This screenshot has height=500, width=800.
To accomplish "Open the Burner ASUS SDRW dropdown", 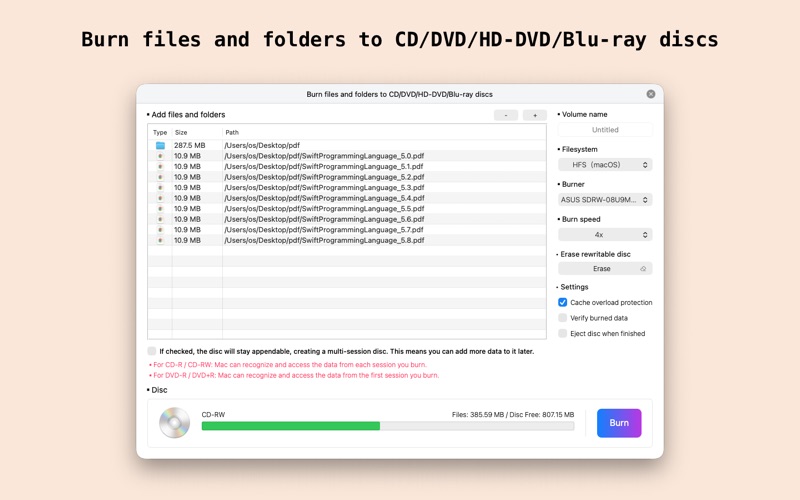I will pos(605,199).
